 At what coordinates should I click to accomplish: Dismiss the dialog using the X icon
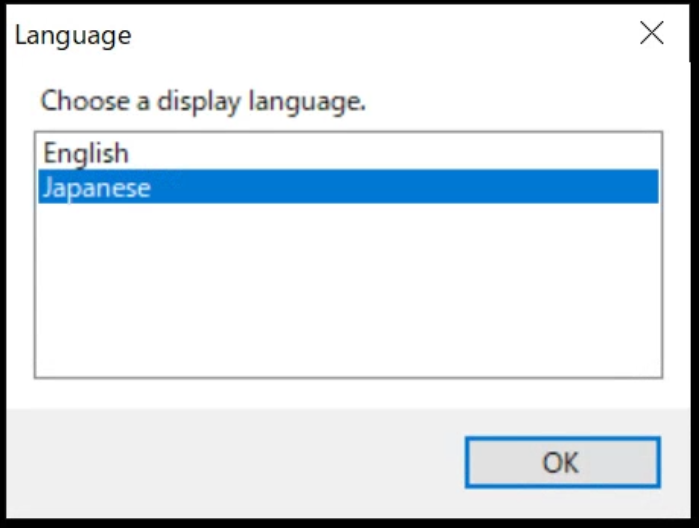coord(651,34)
